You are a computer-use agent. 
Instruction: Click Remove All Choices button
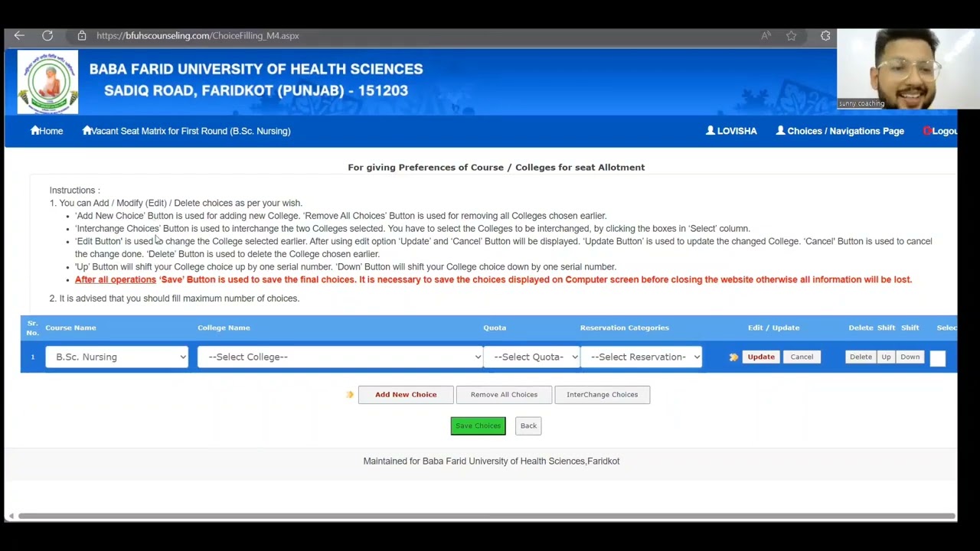pyautogui.click(x=504, y=394)
